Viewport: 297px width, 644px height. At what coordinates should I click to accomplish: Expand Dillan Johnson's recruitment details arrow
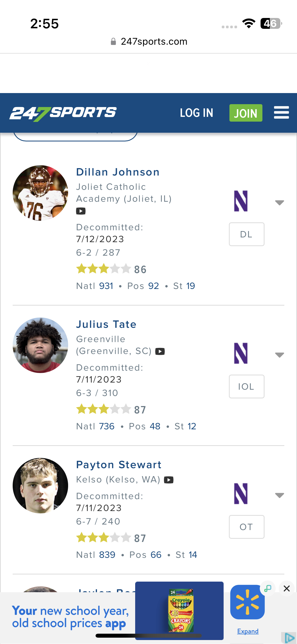[279, 203]
